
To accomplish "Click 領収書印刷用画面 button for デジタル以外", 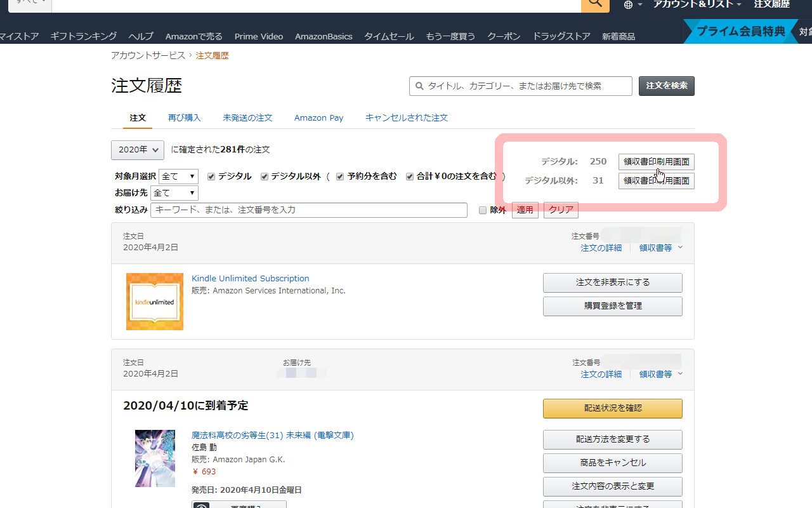I will [x=657, y=181].
